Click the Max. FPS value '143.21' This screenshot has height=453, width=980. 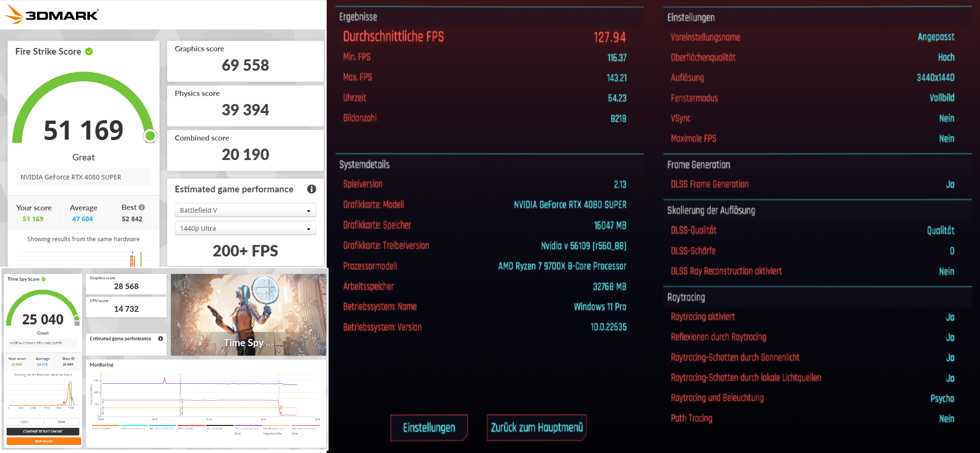pyautogui.click(x=616, y=77)
